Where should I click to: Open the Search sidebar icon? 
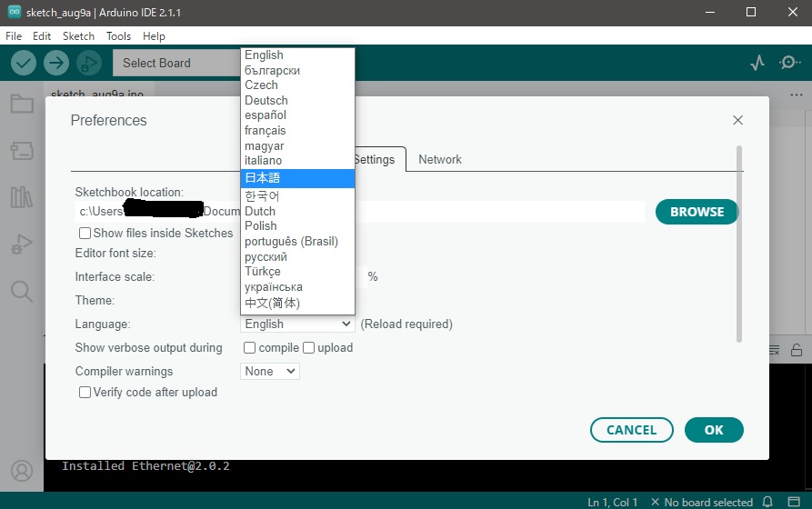pos(22,292)
